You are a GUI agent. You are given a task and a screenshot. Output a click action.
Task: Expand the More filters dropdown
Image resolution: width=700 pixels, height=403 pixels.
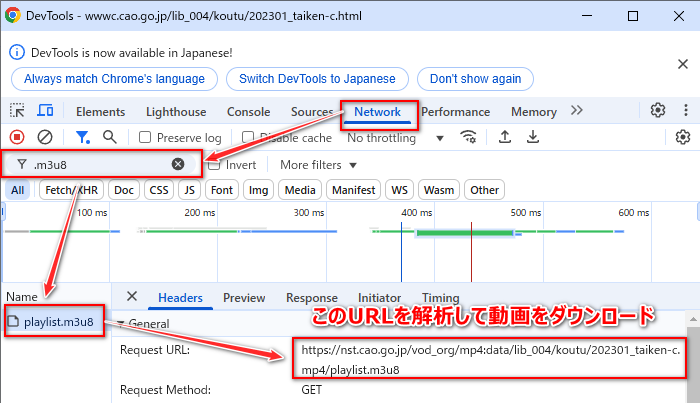pos(318,165)
